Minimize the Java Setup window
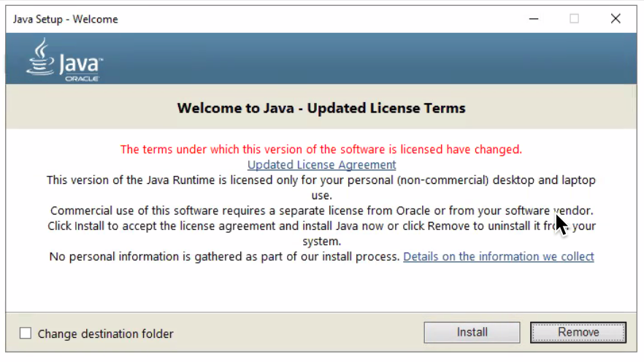This screenshot has width=644, height=362. tap(534, 19)
